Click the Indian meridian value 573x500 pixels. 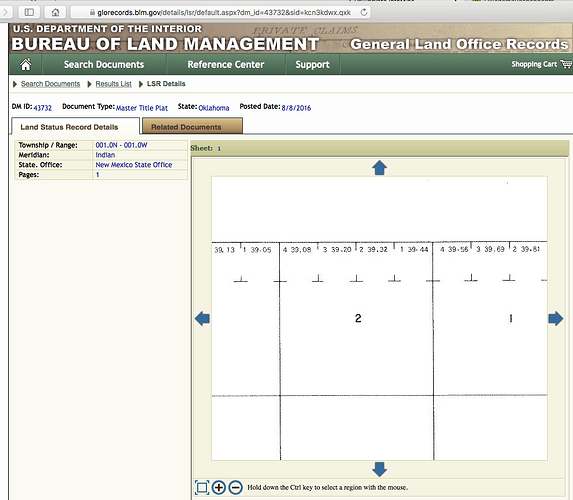pos(105,155)
